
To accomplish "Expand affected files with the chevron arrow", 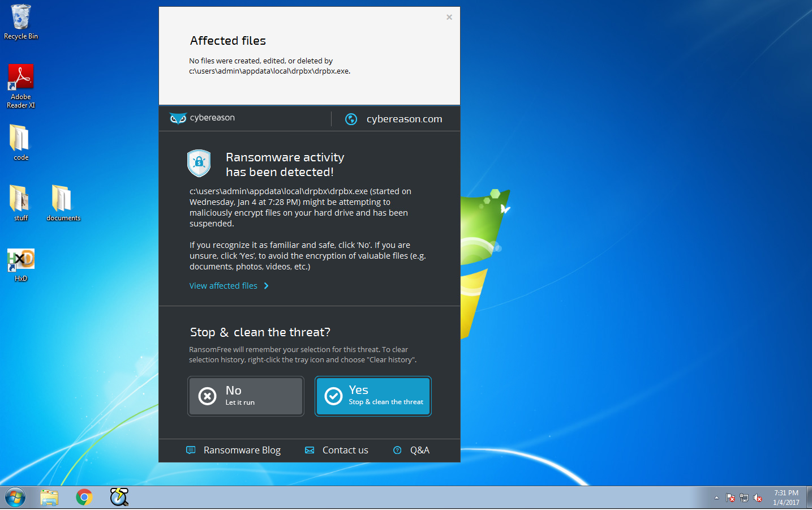I will click(267, 286).
